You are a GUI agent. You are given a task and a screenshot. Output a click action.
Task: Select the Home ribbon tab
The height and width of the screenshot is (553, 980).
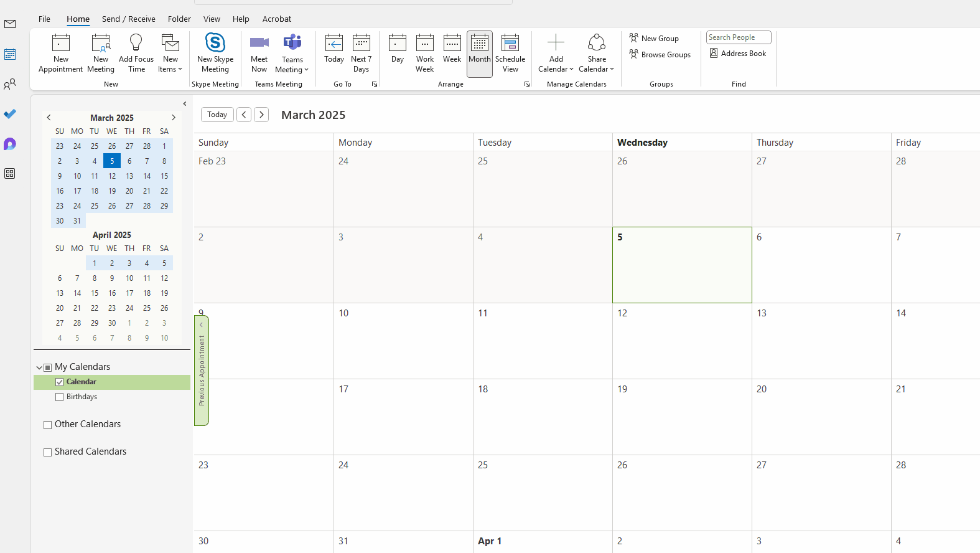click(x=78, y=19)
